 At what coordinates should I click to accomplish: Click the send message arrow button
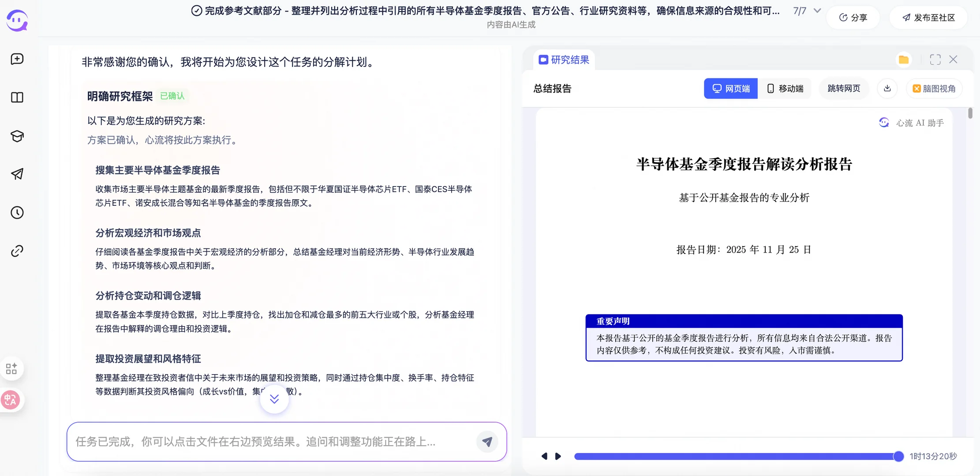pos(487,442)
